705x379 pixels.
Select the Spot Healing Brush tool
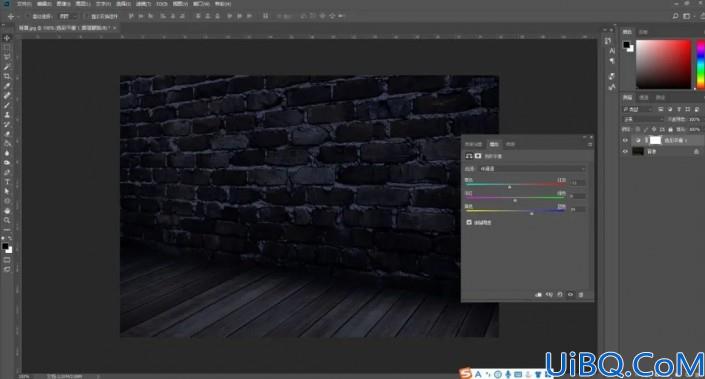7,95
